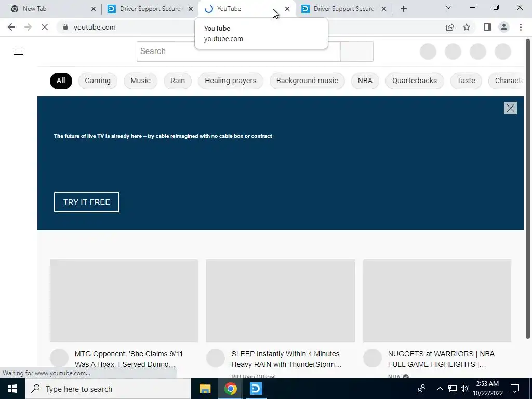The image size is (532, 399).
Task: Select the Gaming filter chip
Action: (98, 81)
